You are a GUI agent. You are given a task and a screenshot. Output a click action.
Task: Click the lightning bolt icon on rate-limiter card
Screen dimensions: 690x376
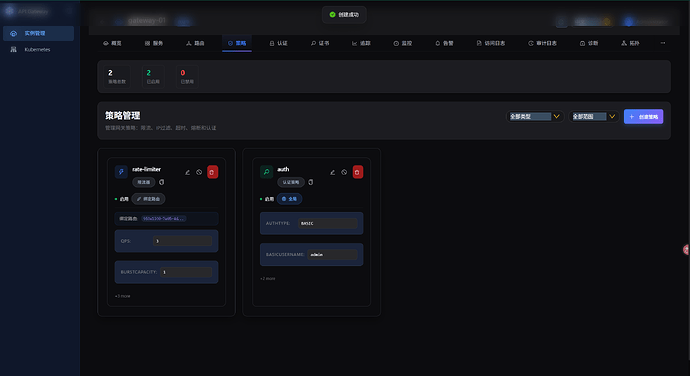[121, 172]
